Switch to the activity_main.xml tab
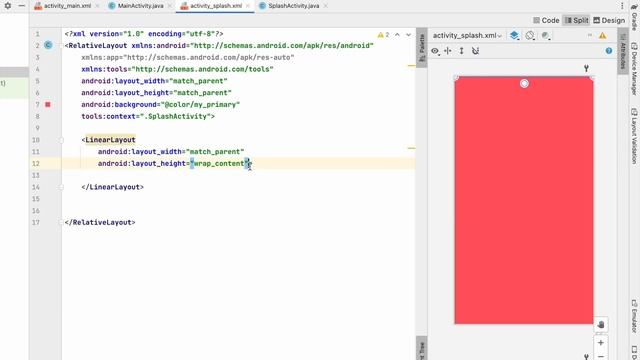The width and height of the screenshot is (640, 360). click(x=67, y=6)
